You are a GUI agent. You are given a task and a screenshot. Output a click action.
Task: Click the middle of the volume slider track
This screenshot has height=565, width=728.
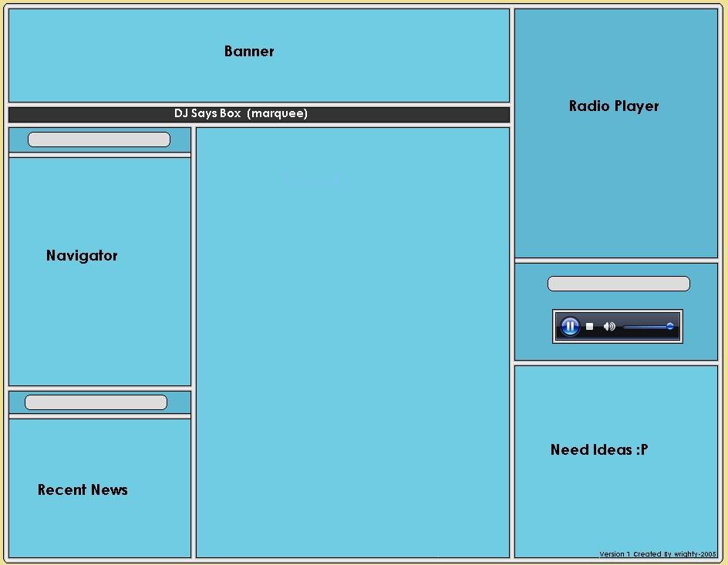coord(646,327)
